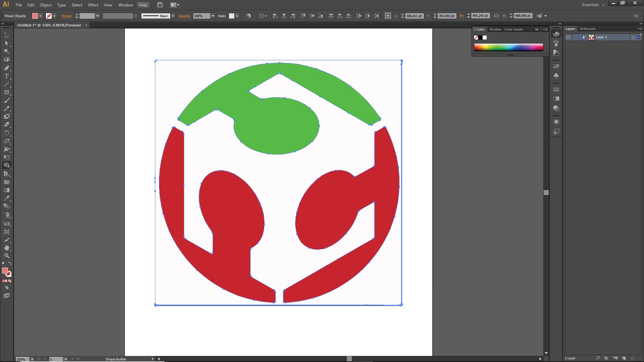The image size is (644, 362).
Task: Select the Type tool
Action: (7, 76)
